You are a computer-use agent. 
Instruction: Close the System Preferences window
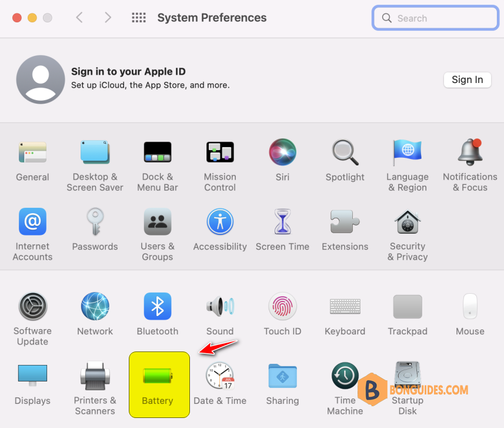pos(17,18)
